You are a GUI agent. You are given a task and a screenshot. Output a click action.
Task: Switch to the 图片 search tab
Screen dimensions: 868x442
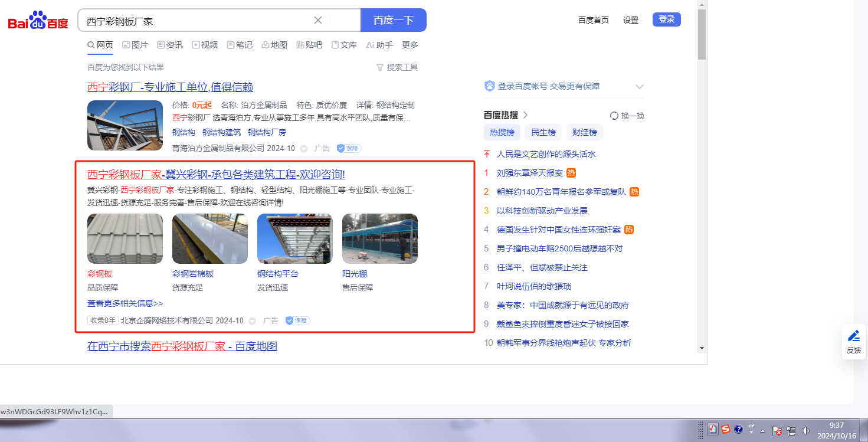tap(135, 45)
